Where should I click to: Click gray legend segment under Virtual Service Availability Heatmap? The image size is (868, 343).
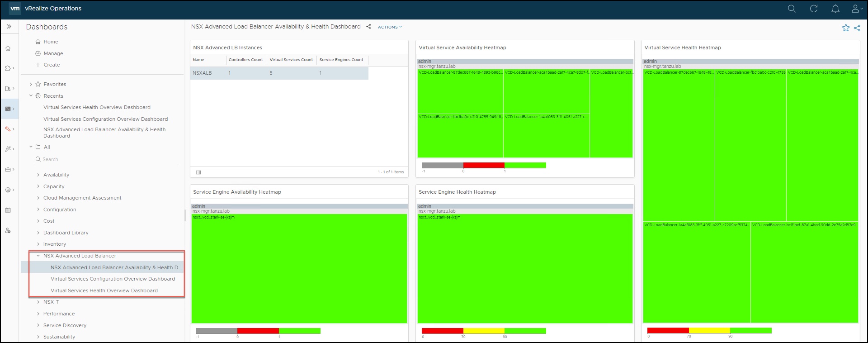(x=442, y=165)
